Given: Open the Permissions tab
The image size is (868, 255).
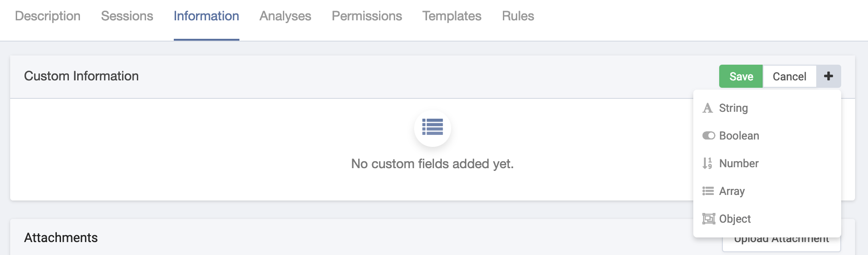Looking at the screenshot, I should tap(367, 16).
